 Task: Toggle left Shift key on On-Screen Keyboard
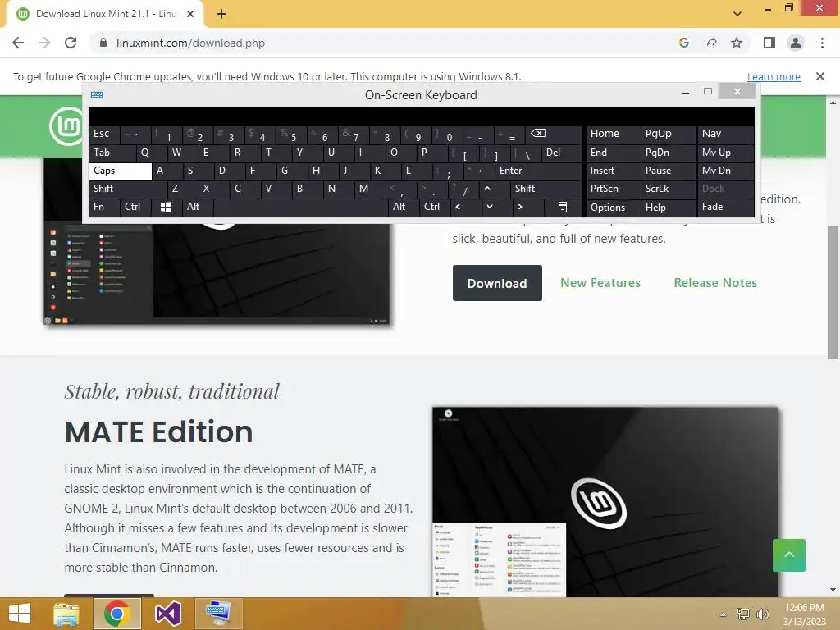128,189
